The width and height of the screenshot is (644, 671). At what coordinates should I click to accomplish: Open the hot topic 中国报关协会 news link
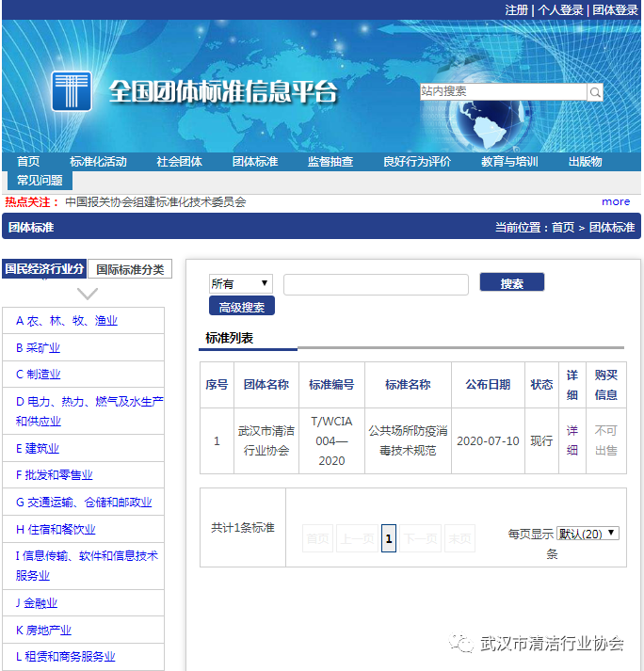(155, 202)
